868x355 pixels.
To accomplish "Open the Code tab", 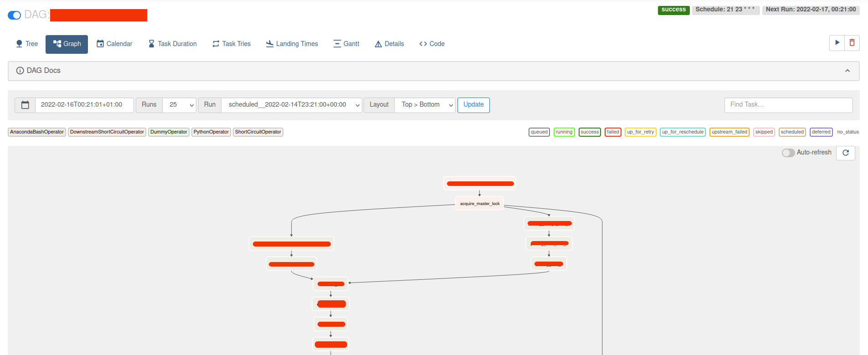I will tap(432, 44).
